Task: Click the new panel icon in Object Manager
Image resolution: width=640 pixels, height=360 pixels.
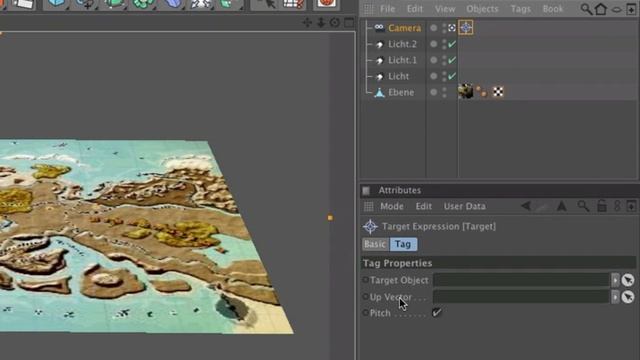Action: click(x=631, y=9)
